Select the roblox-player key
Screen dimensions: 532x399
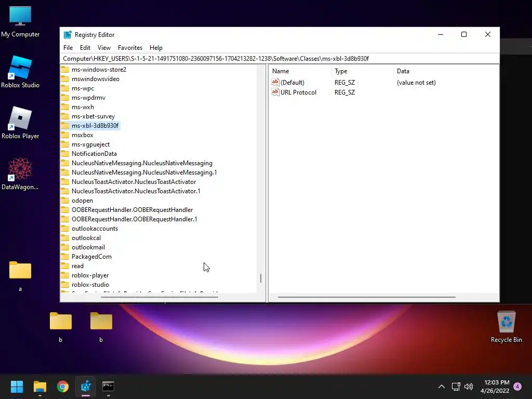click(x=90, y=275)
